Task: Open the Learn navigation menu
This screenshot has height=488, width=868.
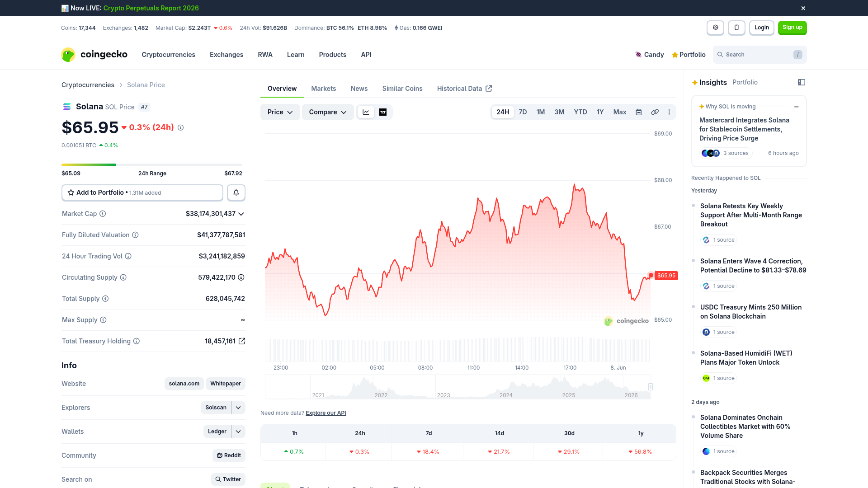Action: coord(296,55)
